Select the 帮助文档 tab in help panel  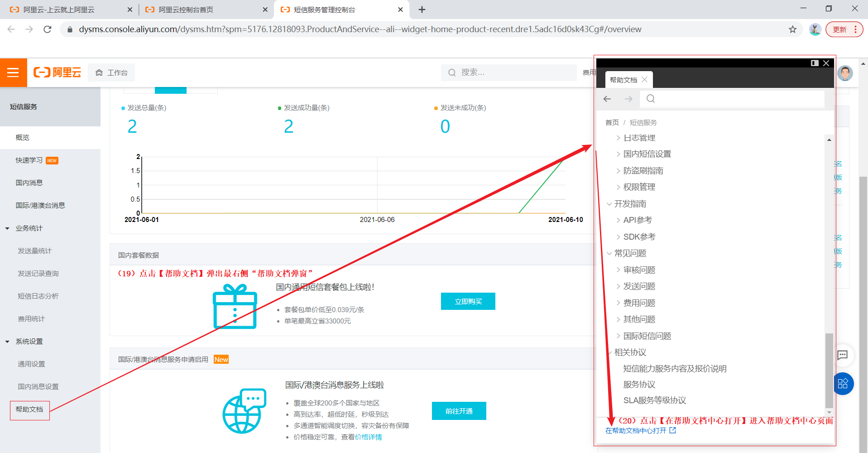pos(623,80)
